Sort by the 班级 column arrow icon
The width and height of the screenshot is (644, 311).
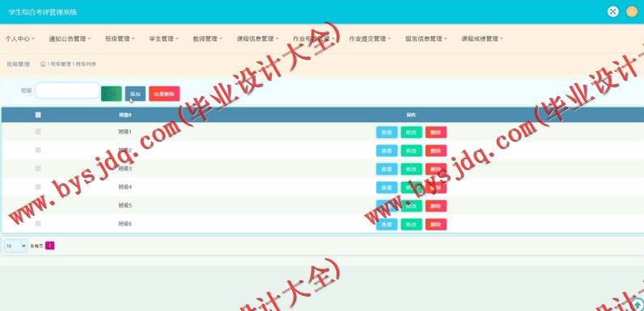pos(130,116)
